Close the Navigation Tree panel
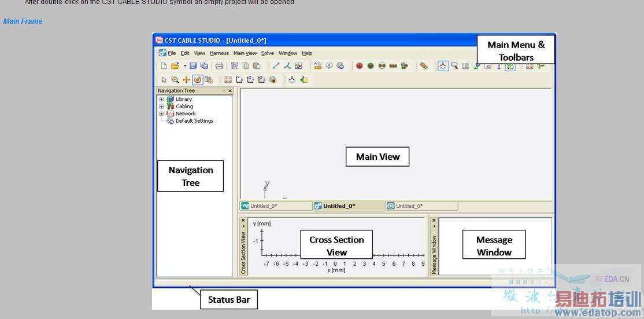Image resolution: width=644 pixels, height=319 pixels. 230,90
